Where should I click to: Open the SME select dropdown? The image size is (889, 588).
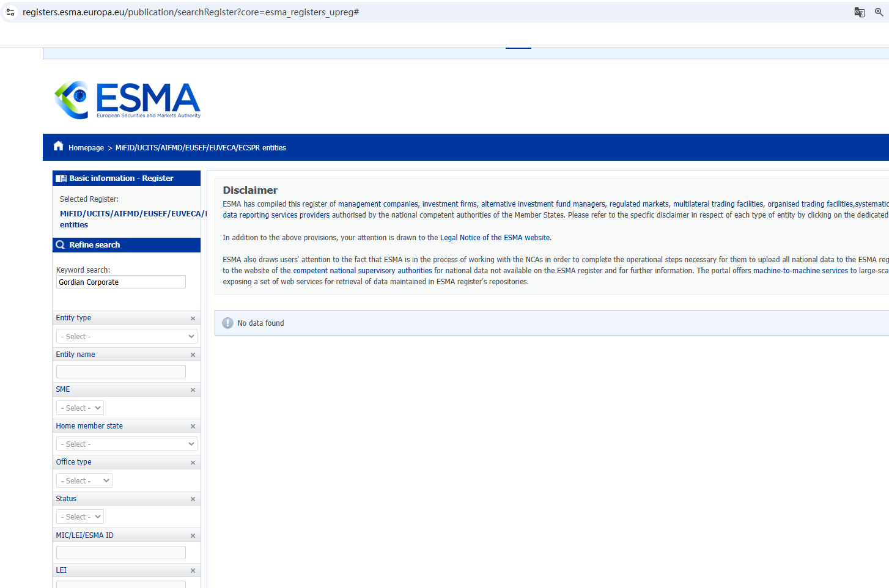tap(80, 408)
